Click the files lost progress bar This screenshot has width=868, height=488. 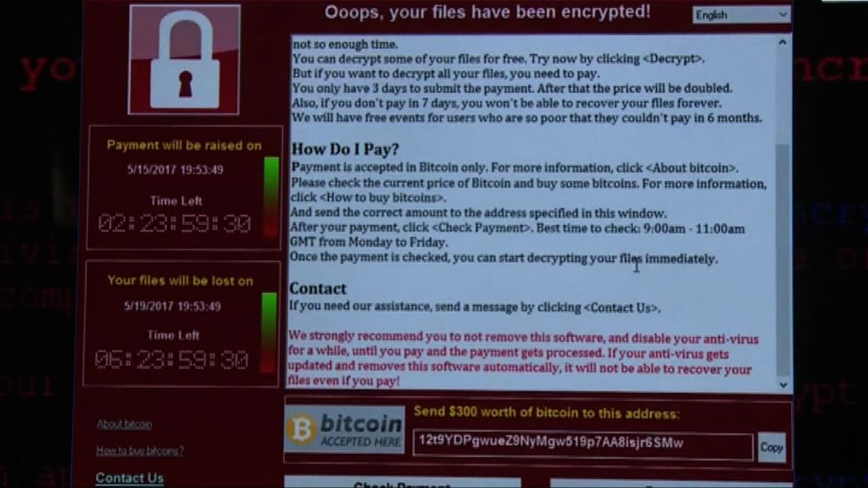pos(269,332)
